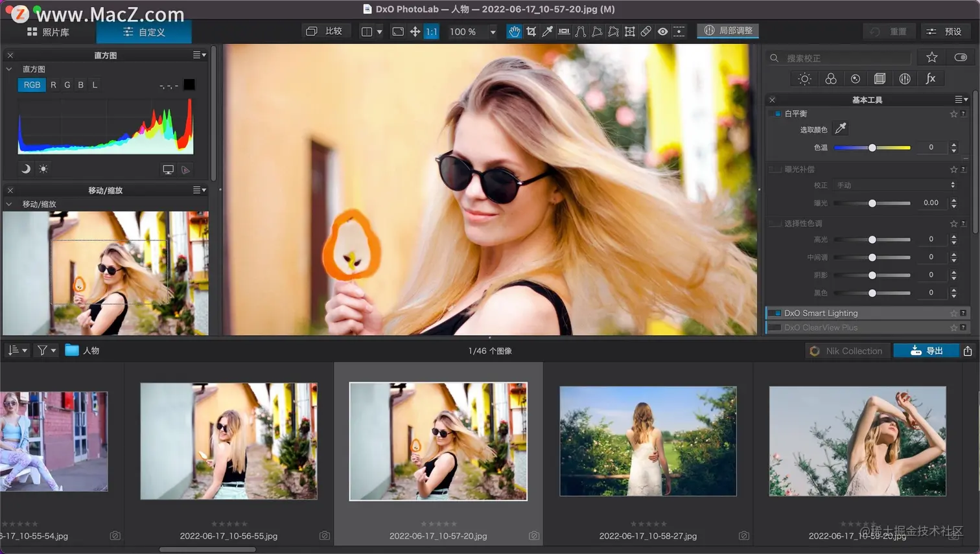Image resolution: width=980 pixels, height=554 pixels.
Task: Open the zoom percentage dropdown
Action: [493, 32]
